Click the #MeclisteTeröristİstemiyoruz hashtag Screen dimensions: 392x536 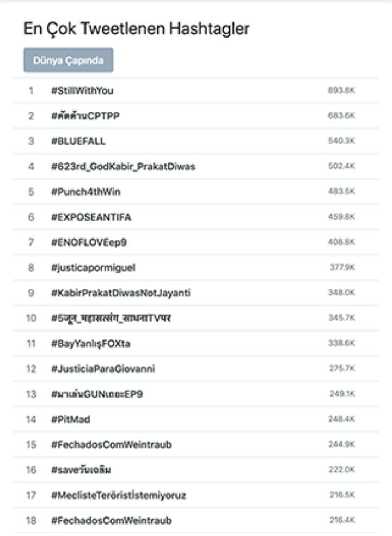click(x=119, y=495)
